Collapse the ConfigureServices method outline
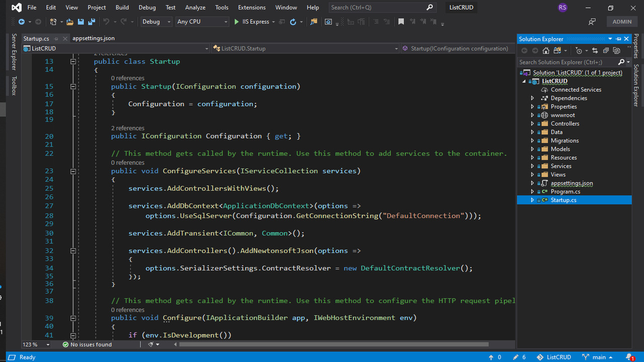This screenshot has height=362, width=644. [73, 171]
